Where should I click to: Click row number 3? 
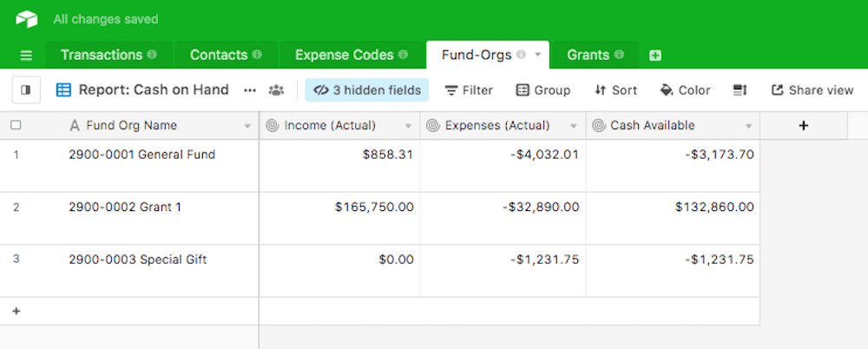pyautogui.click(x=16, y=260)
